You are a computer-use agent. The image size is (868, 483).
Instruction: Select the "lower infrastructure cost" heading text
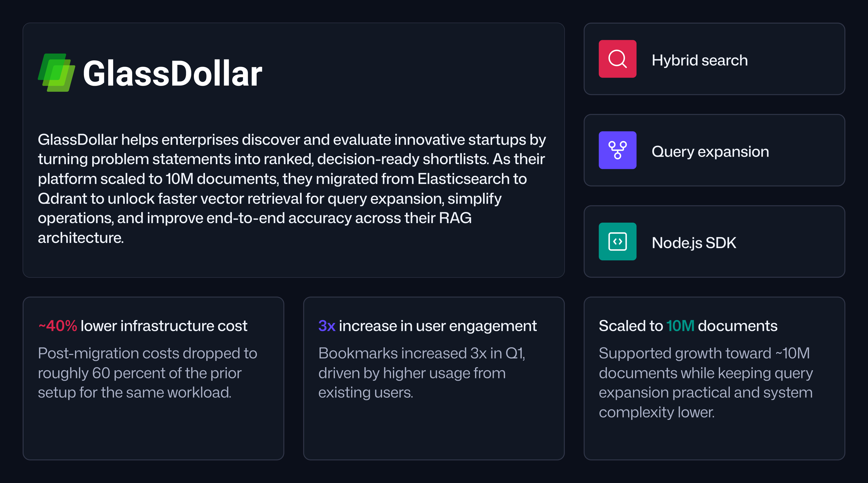tap(164, 326)
